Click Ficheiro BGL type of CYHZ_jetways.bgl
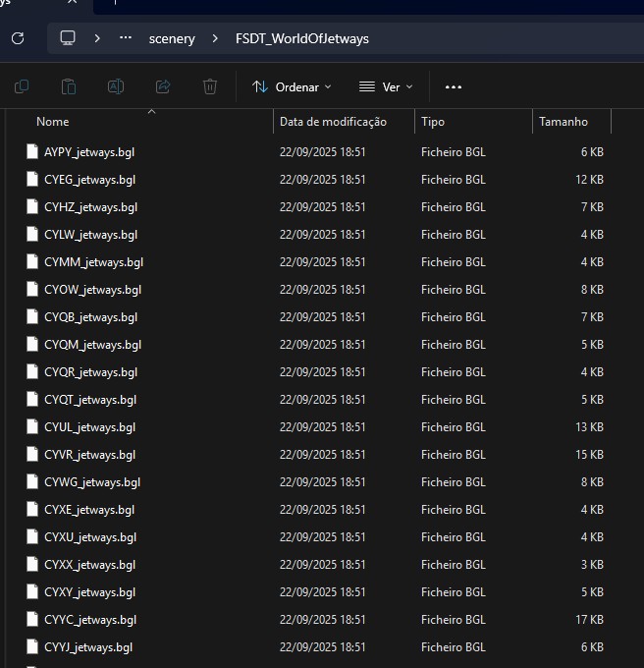This screenshot has width=644, height=668. 453,206
